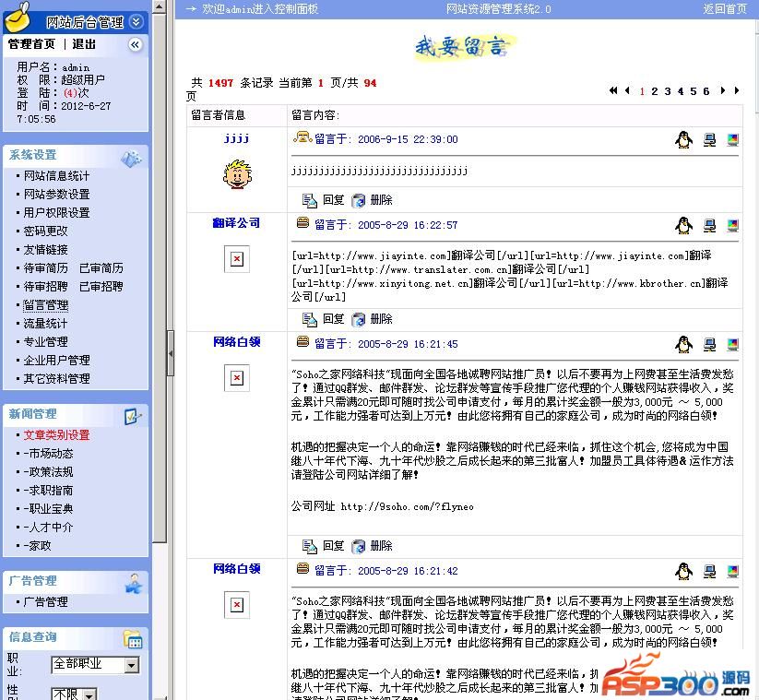
Task: Open 文章类别设置 in the news management menu
Action: pyautogui.click(x=56, y=435)
